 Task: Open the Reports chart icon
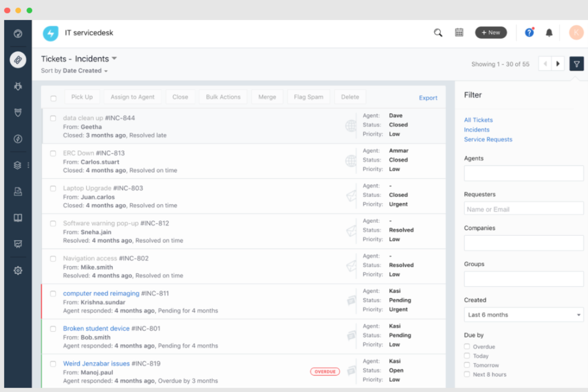tap(17, 244)
